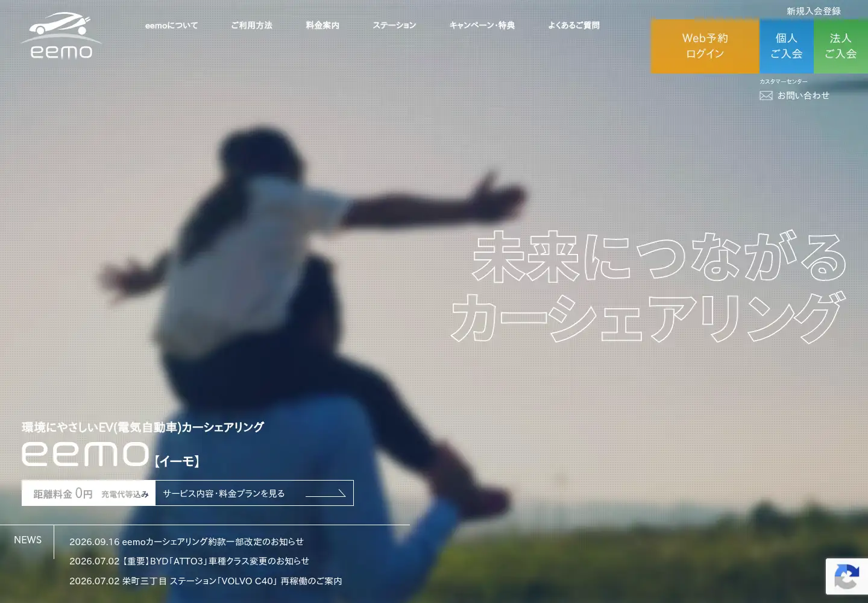
Task: Click the カスタマーセンター label
Action: (x=784, y=81)
